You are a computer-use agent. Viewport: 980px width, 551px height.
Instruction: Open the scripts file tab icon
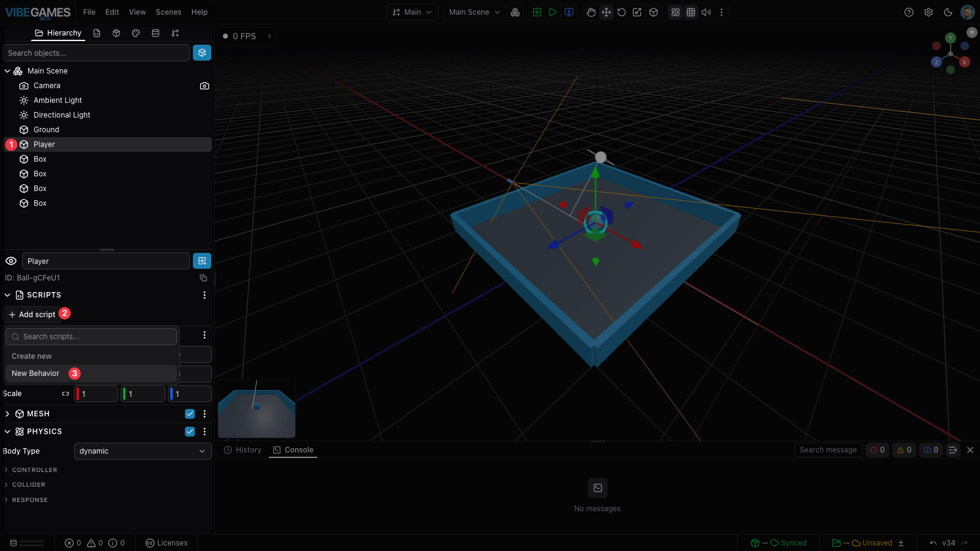tap(97, 33)
